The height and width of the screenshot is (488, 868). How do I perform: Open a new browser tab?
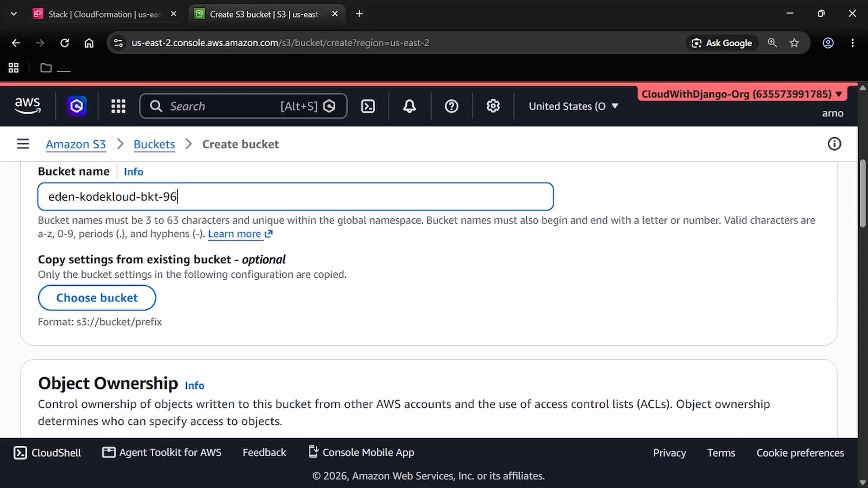tap(359, 14)
